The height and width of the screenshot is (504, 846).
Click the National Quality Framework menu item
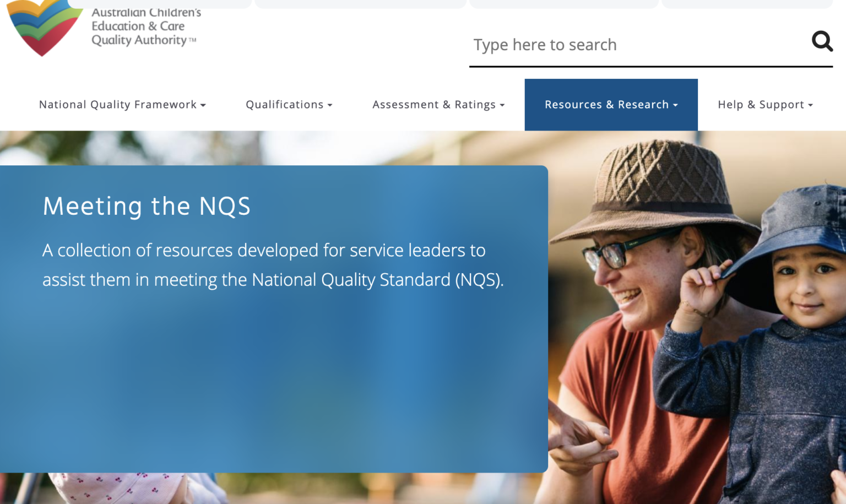coord(118,105)
